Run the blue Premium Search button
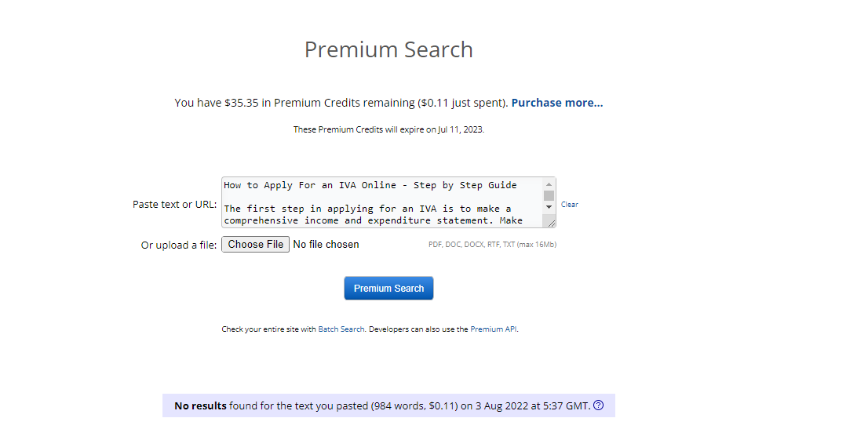The height and width of the screenshot is (429, 868). pyautogui.click(x=388, y=289)
